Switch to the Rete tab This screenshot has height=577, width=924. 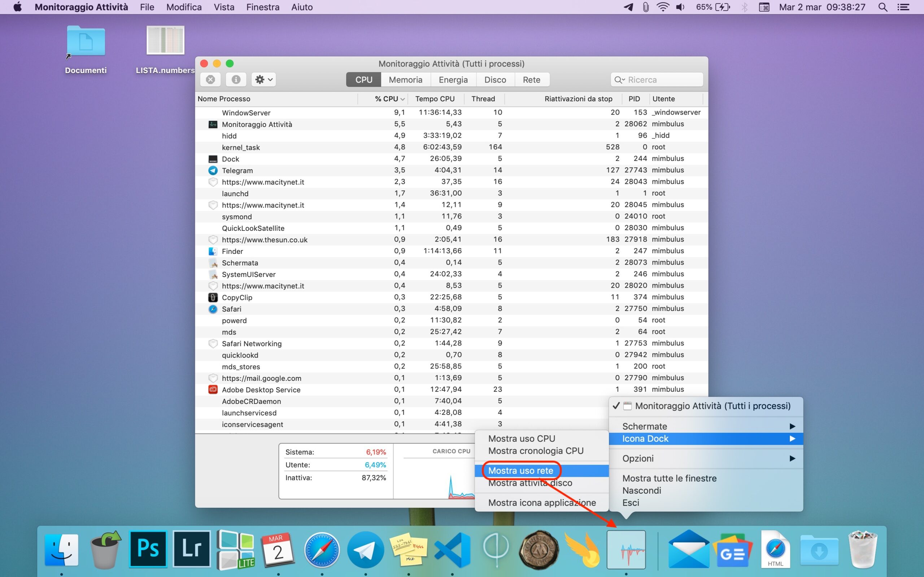(x=531, y=80)
